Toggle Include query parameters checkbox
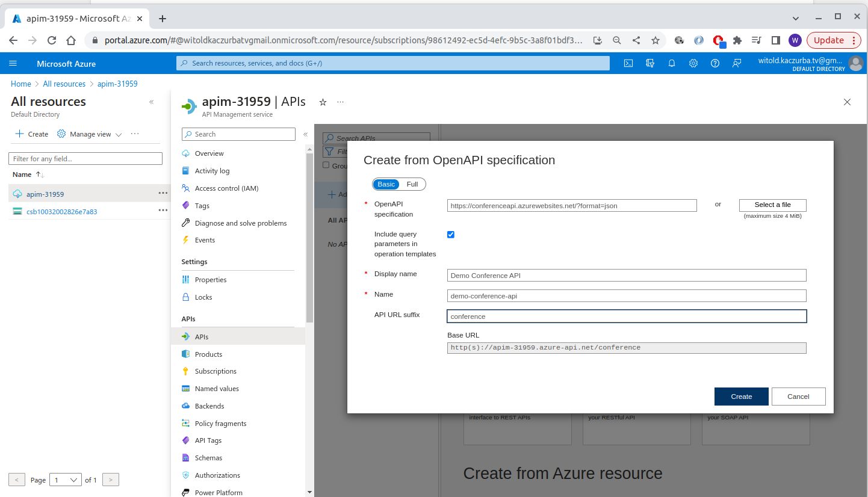Screen dimensions: 868x497 (451, 235)
